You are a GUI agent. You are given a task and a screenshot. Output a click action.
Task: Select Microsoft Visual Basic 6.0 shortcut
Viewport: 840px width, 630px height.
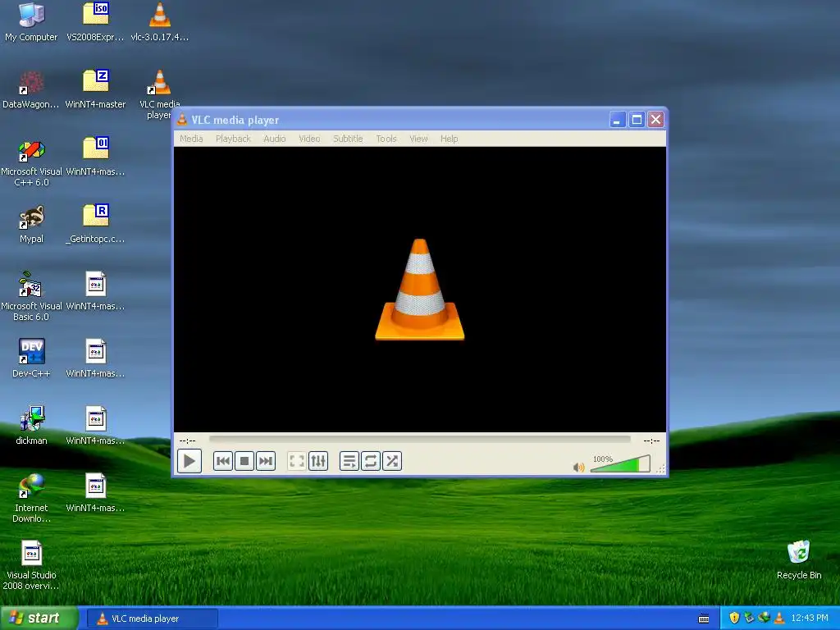pyautogui.click(x=31, y=297)
